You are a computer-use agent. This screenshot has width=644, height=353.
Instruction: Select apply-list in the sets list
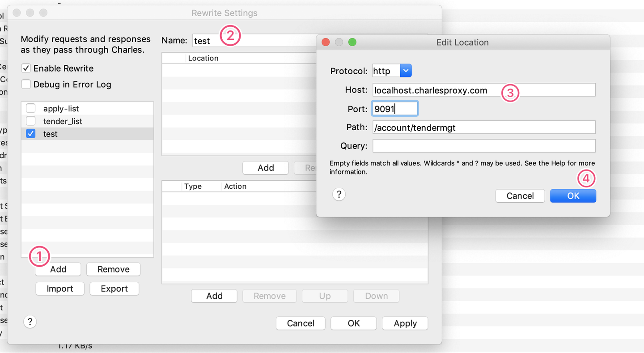pos(88,109)
